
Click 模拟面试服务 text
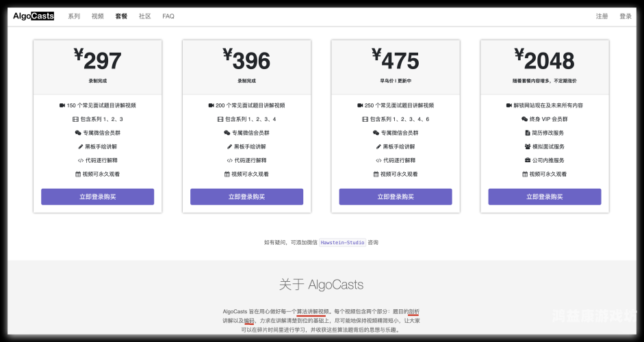pos(548,146)
